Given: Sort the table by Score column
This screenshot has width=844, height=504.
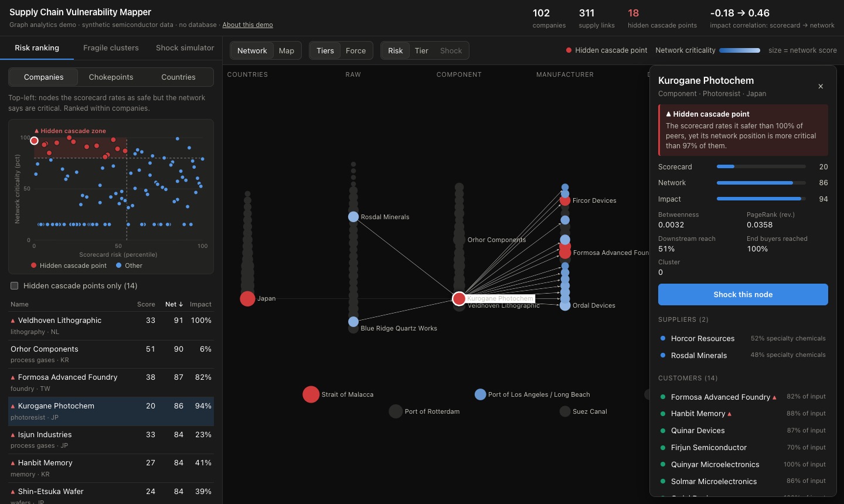Looking at the screenshot, I should click(x=146, y=304).
